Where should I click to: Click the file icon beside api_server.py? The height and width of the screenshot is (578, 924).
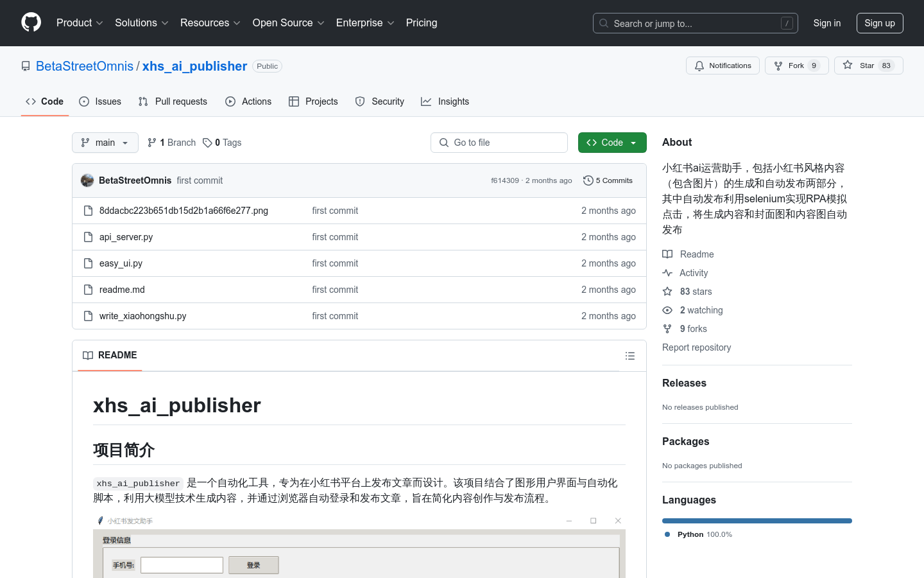coord(89,237)
